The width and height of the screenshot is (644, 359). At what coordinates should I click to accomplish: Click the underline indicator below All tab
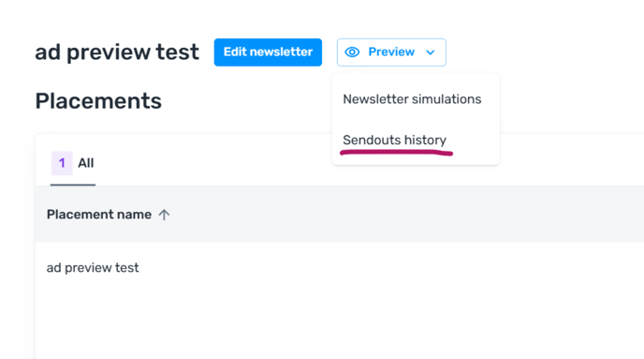tap(73, 185)
